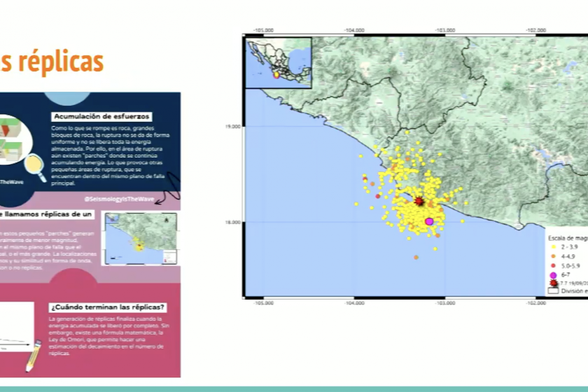
Task: Click the 18.000 latitude axis label
Action: click(x=232, y=222)
